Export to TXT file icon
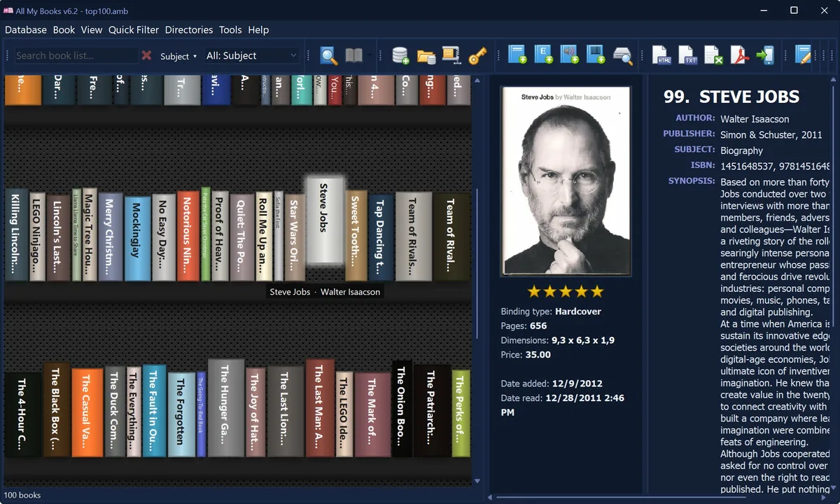 click(688, 55)
